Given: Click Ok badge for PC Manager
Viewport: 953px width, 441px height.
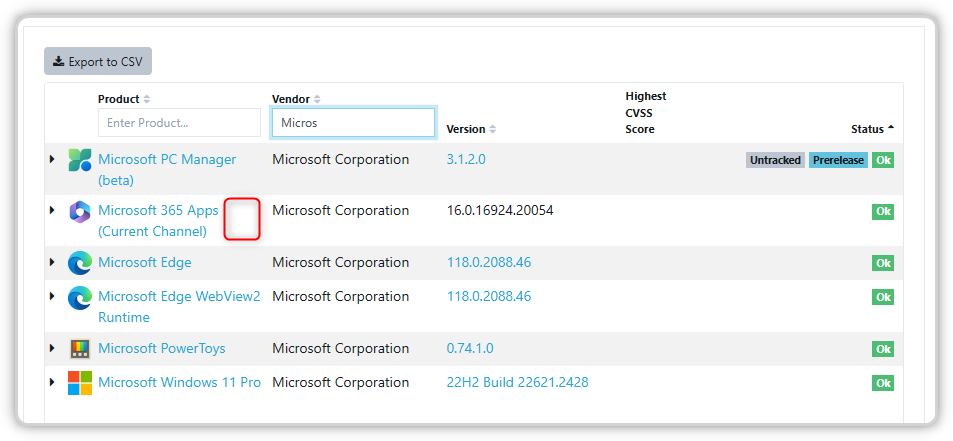Looking at the screenshot, I should [883, 160].
